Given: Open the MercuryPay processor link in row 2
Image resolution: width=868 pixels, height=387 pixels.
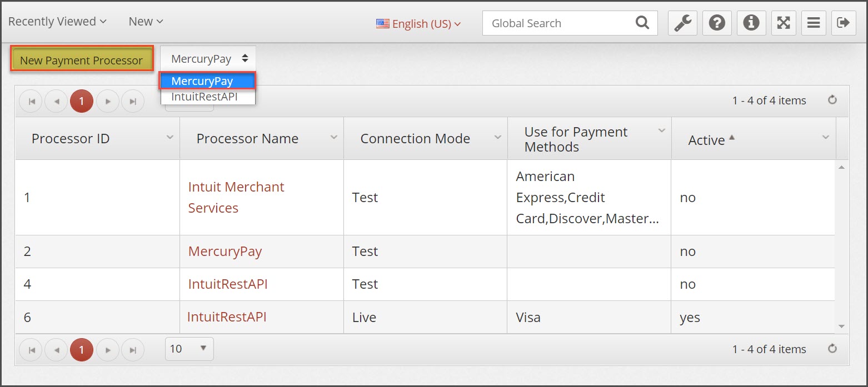Looking at the screenshot, I should 225,252.
